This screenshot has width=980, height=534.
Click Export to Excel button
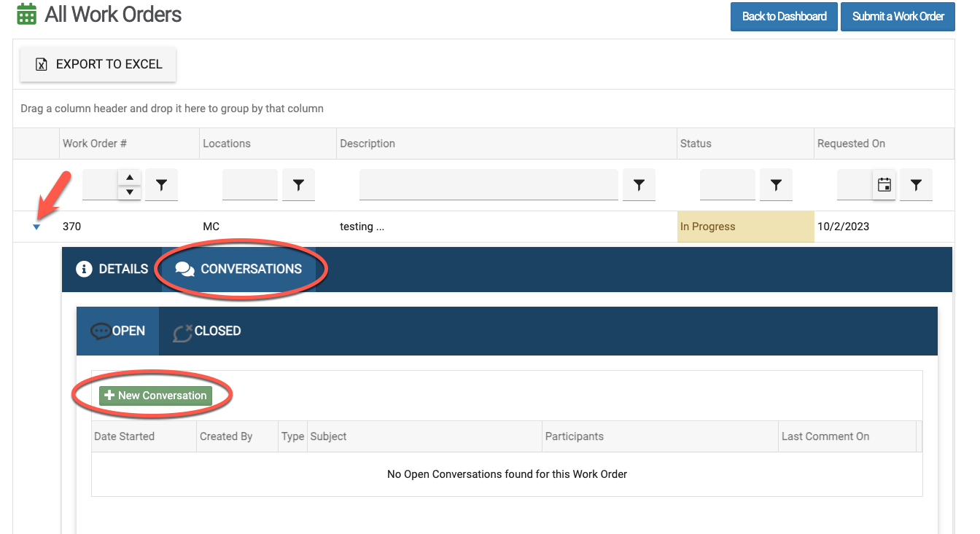tap(98, 64)
